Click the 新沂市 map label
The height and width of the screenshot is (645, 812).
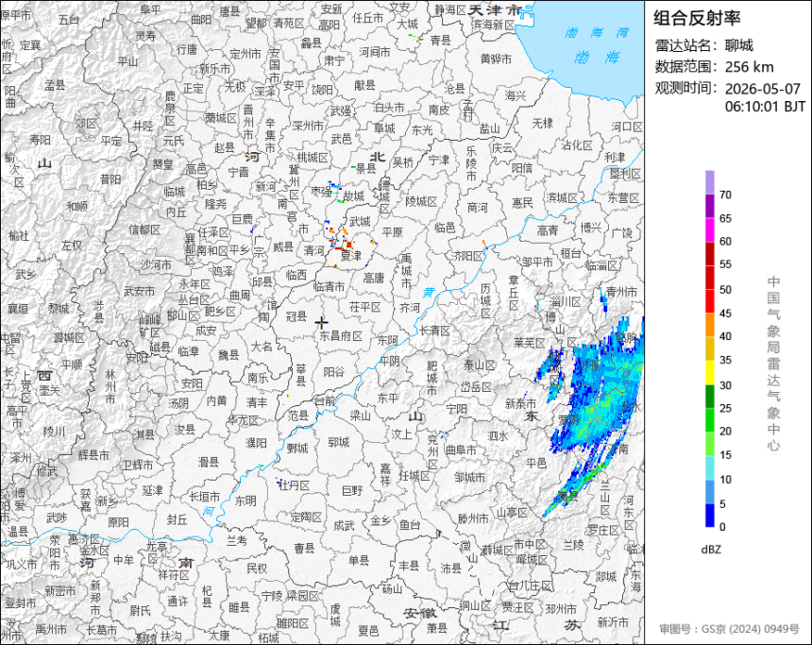pos(613,621)
